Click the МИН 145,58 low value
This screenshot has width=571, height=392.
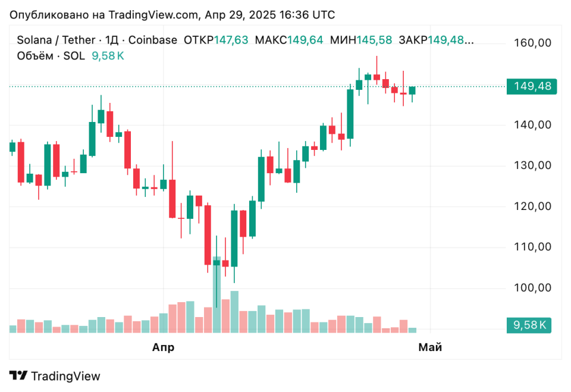361,40
